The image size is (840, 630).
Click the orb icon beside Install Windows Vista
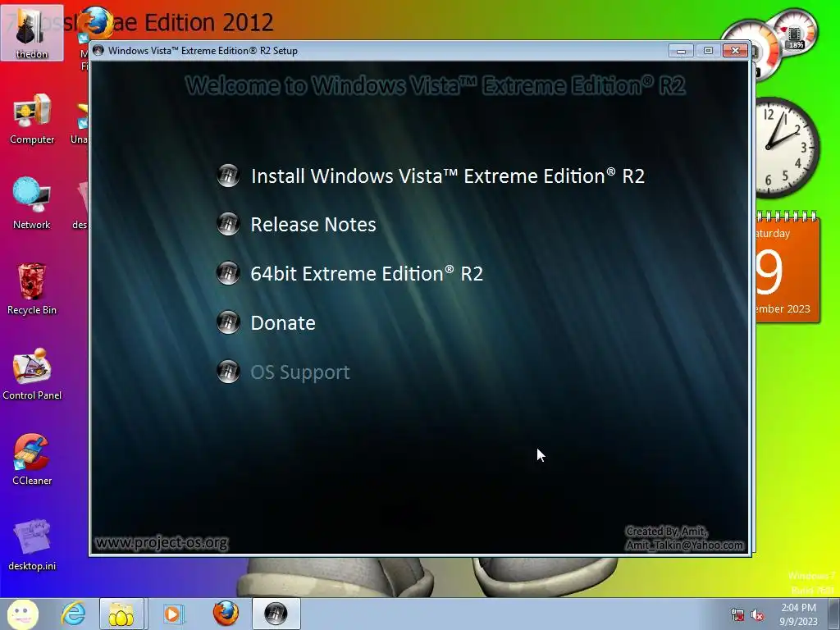[x=228, y=176]
